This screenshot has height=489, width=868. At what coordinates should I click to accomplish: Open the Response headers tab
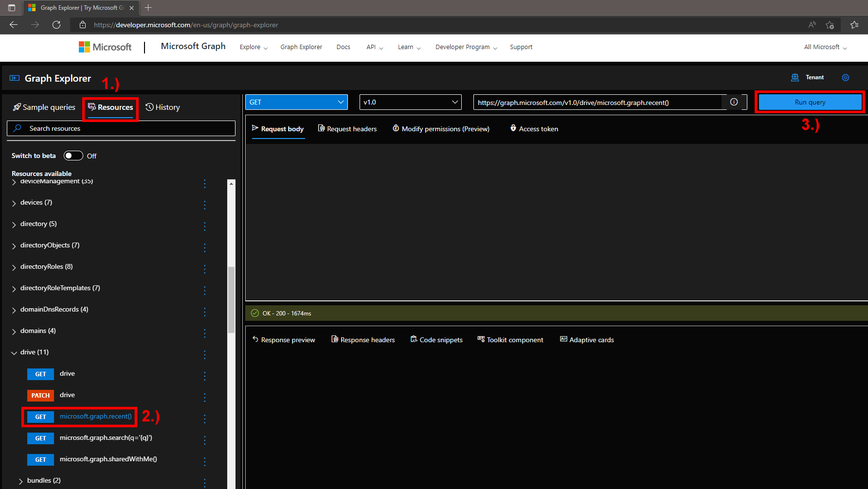tap(363, 340)
